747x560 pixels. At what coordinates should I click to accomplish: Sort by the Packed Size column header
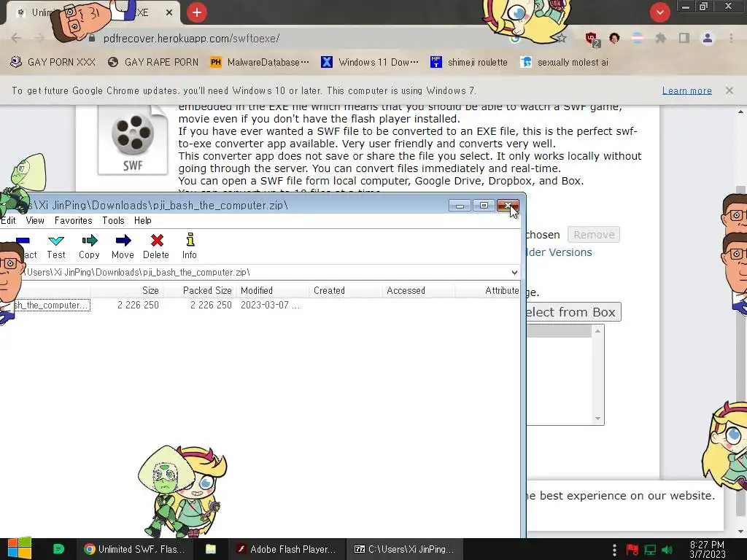pyautogui.click(x=200, y=290)
